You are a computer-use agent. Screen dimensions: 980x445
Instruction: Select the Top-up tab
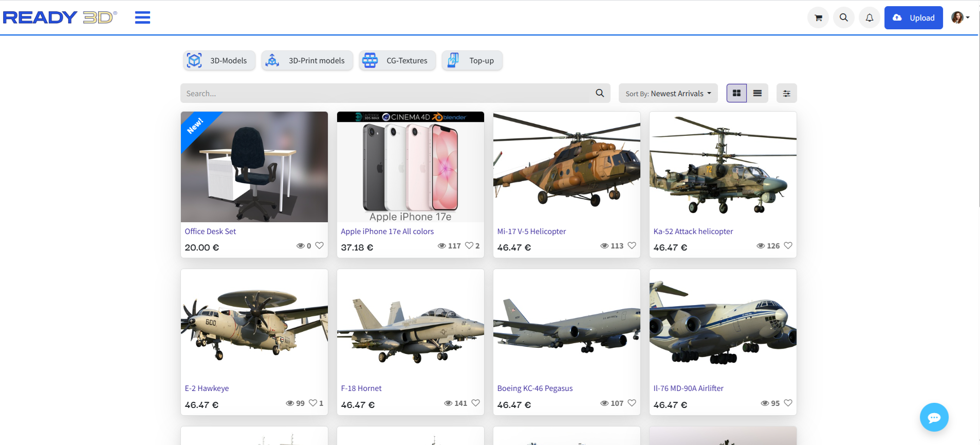tap(472, 61)
